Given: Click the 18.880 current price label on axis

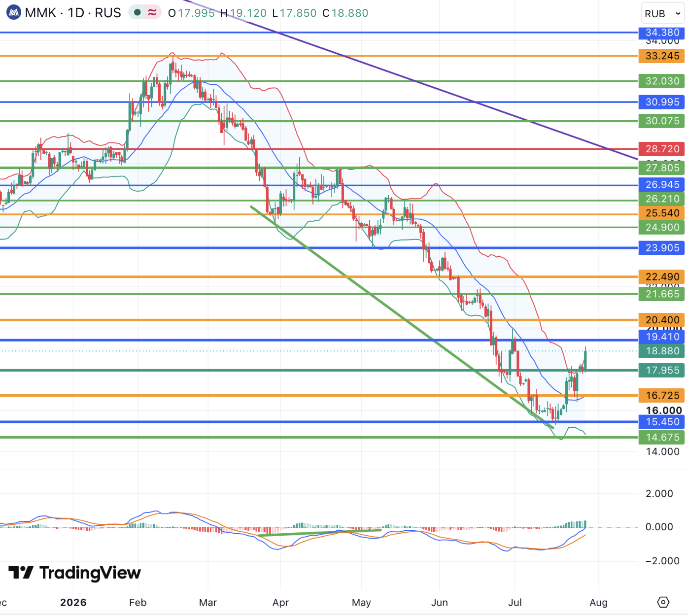Looking at the screenshot, I should [662, 351].
